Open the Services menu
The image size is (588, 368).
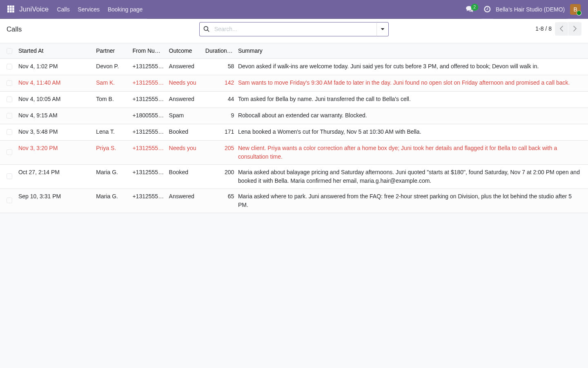(89, 9)
